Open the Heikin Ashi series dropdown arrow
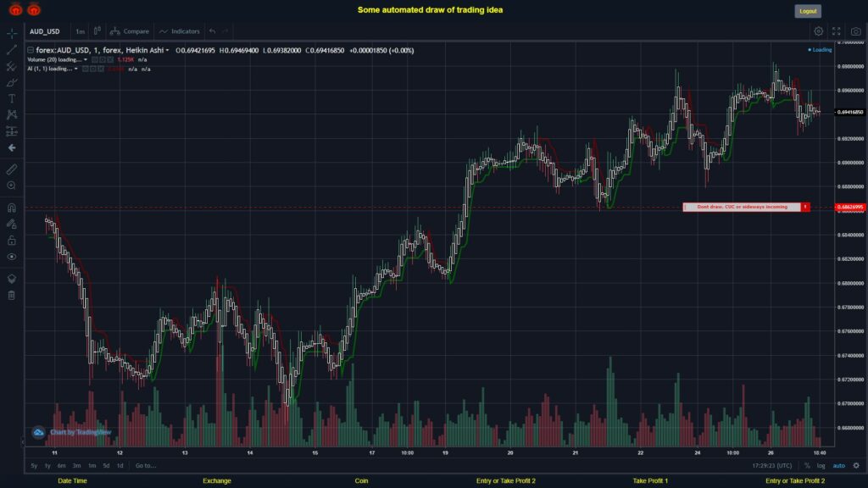 [x=167, y=50]
